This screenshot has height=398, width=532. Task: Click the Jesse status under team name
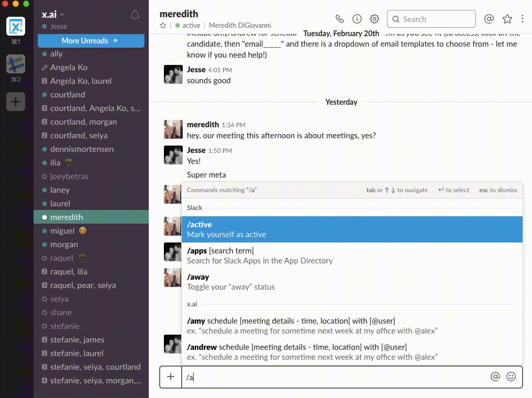tap(54, 27)
